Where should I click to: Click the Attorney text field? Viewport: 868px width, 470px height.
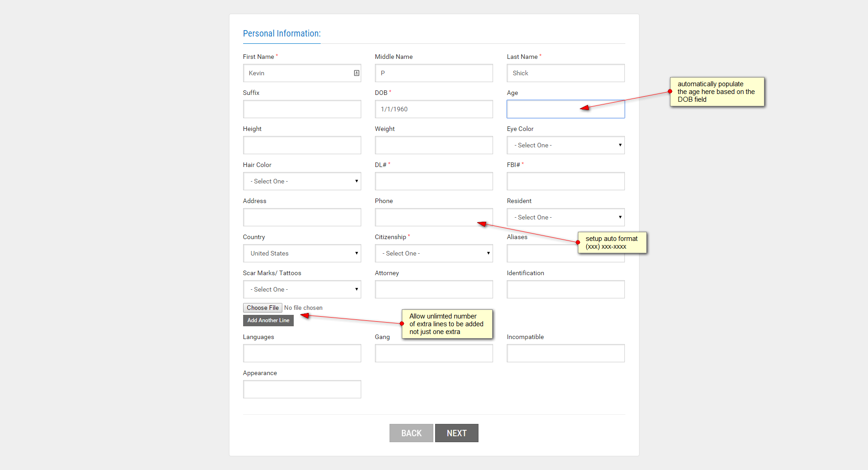pyautogui.click(x=433, y=289)
